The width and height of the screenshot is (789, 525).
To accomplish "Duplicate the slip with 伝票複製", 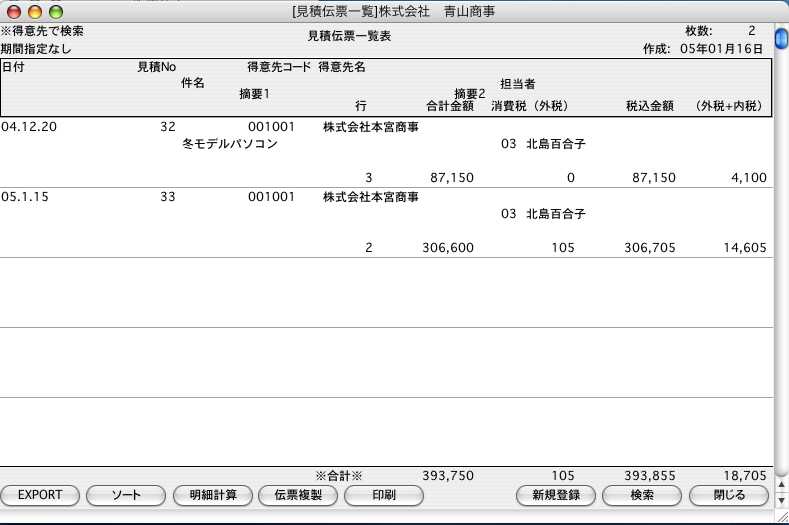I will (291, 495).
